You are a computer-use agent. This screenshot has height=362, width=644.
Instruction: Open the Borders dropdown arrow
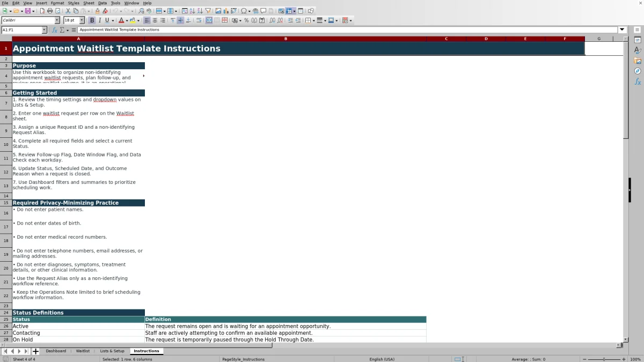[x=313, y=21]
